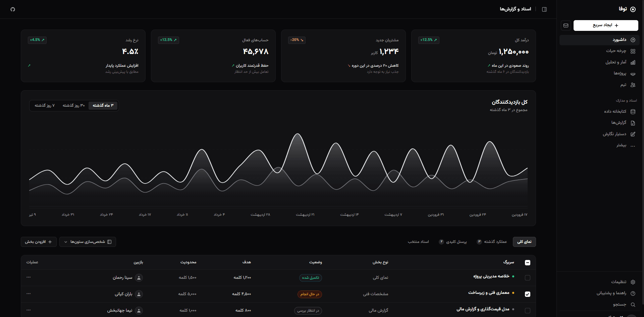
Task: Open the گزارش‌ها sidebar link
Action: pos(599,123)
